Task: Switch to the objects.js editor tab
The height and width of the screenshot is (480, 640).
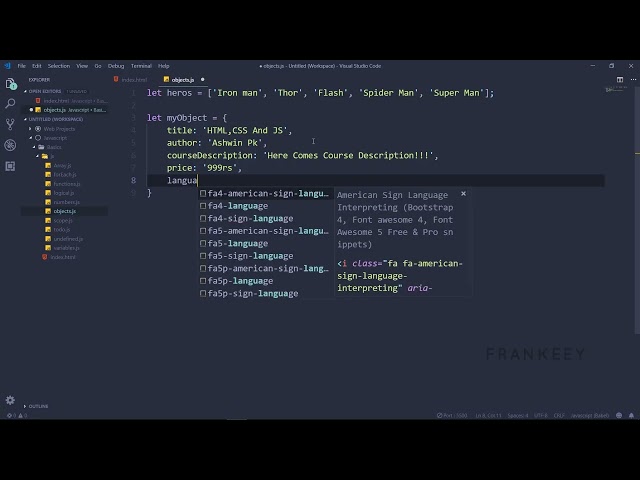Action: click(x=183, y=80)
